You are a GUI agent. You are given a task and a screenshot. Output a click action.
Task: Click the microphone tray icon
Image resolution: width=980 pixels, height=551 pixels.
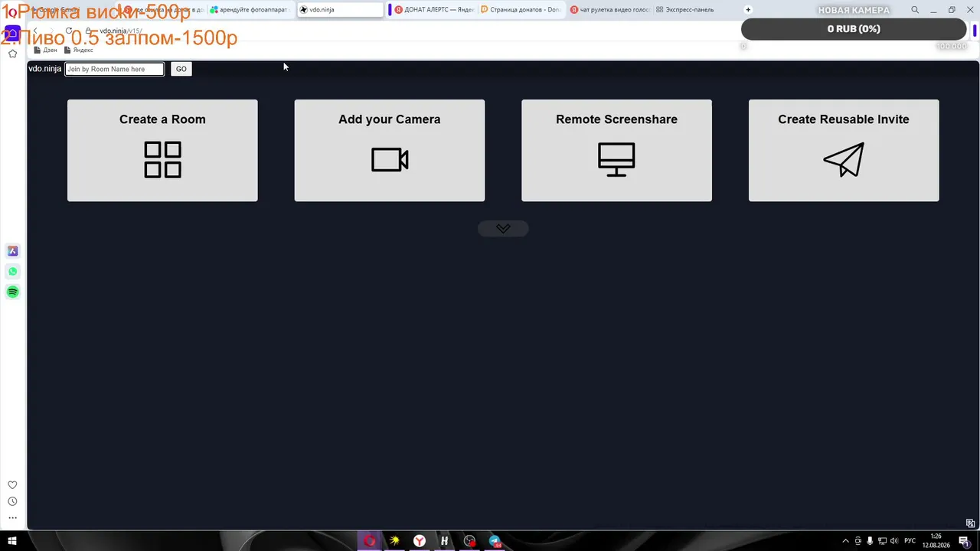(x=870, y=541)
